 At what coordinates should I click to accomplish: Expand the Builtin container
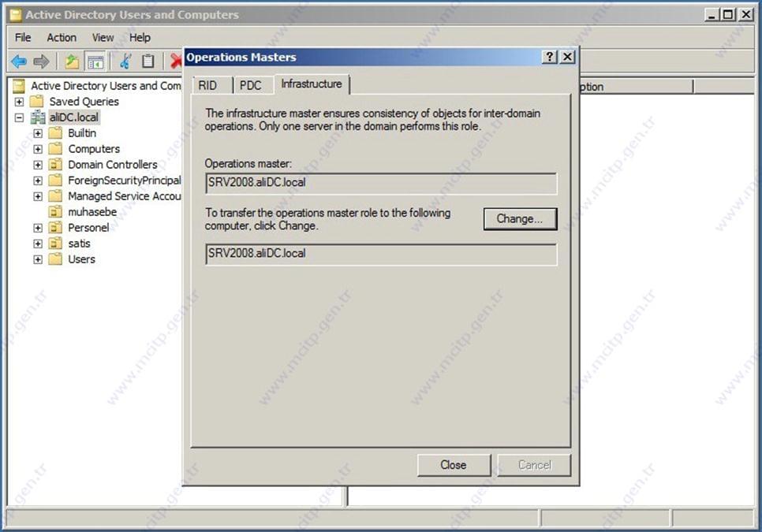pos(38,133)
